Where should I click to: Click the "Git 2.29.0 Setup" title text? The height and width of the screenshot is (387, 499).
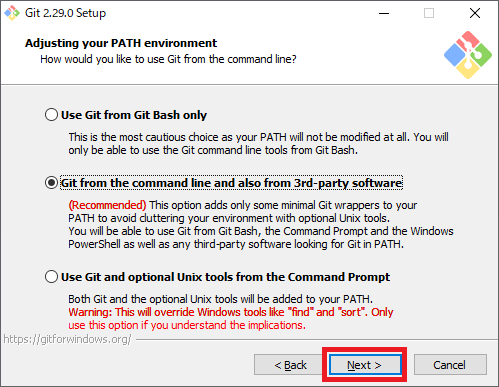click(x=65, y=13)
